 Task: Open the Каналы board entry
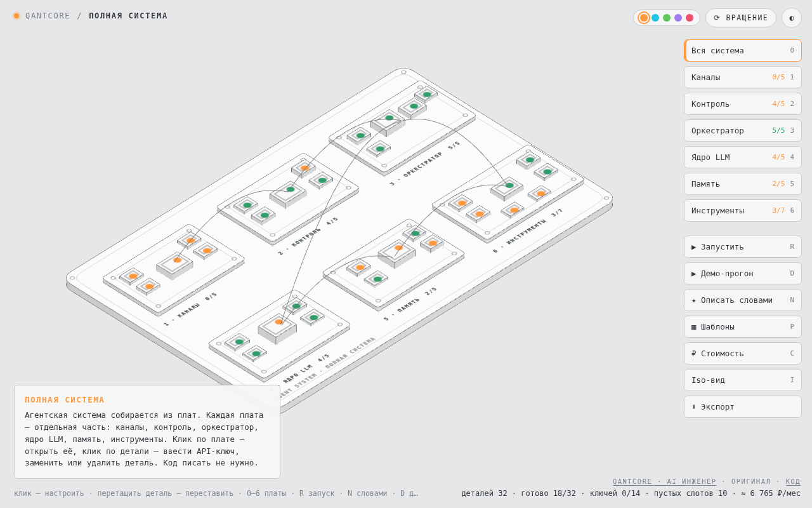[x=742, y=77]
